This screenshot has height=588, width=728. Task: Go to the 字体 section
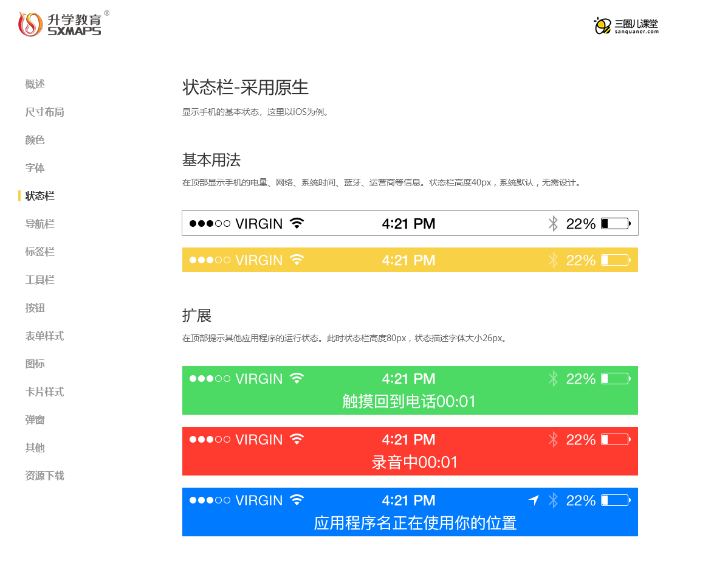35,168
